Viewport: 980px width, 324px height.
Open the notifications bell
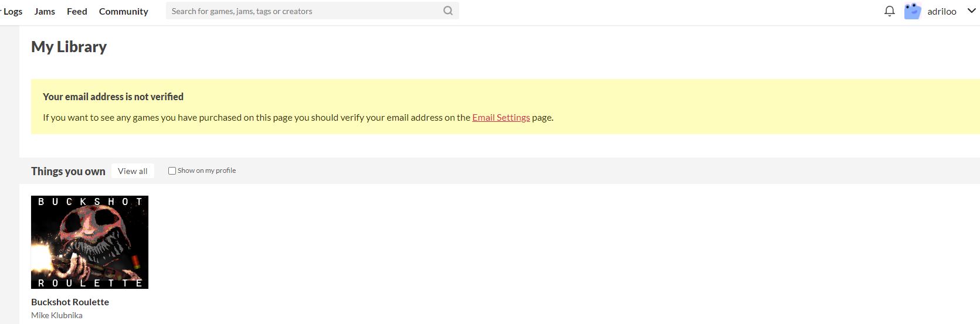point(890,11)
